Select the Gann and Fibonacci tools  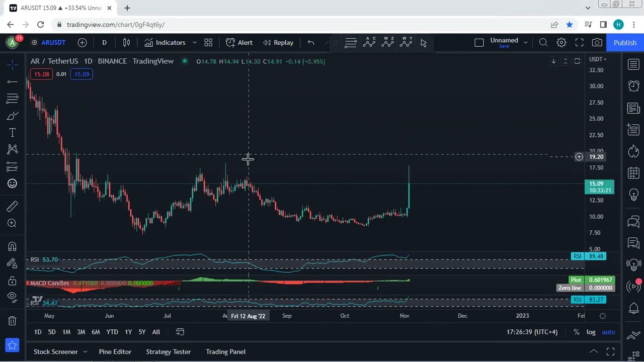[x=13, y=99]
